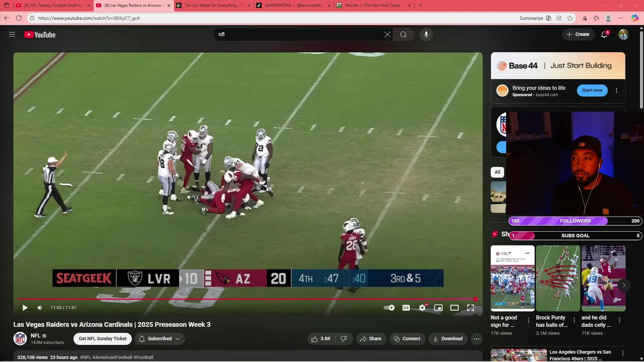644x362 pixels.
Task: Enable miniplayer mode
Action: point(438,308)
